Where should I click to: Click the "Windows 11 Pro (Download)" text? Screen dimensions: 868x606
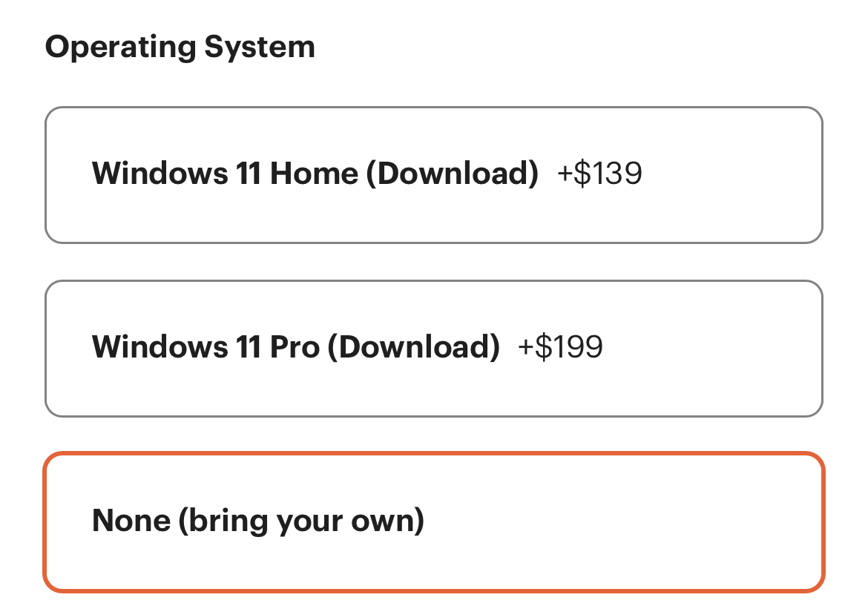295,347
